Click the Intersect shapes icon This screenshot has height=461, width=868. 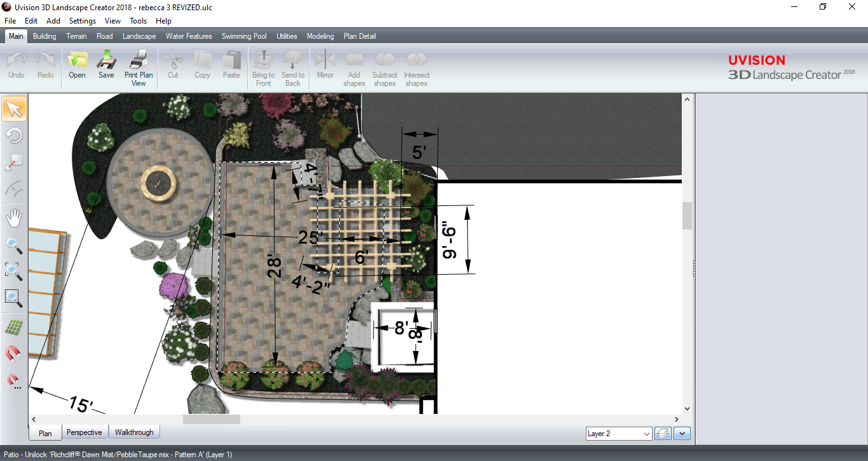click(416, 69)
